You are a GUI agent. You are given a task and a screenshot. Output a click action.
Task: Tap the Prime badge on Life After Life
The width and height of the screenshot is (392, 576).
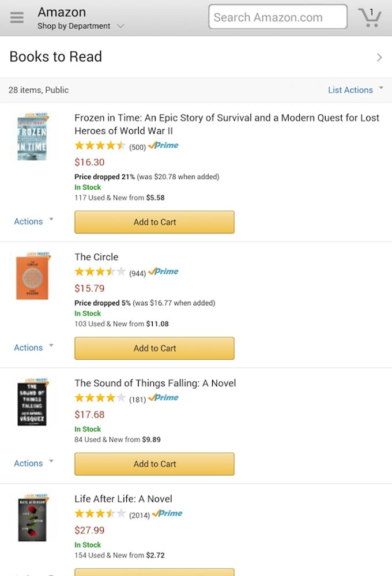pos(167,513)
